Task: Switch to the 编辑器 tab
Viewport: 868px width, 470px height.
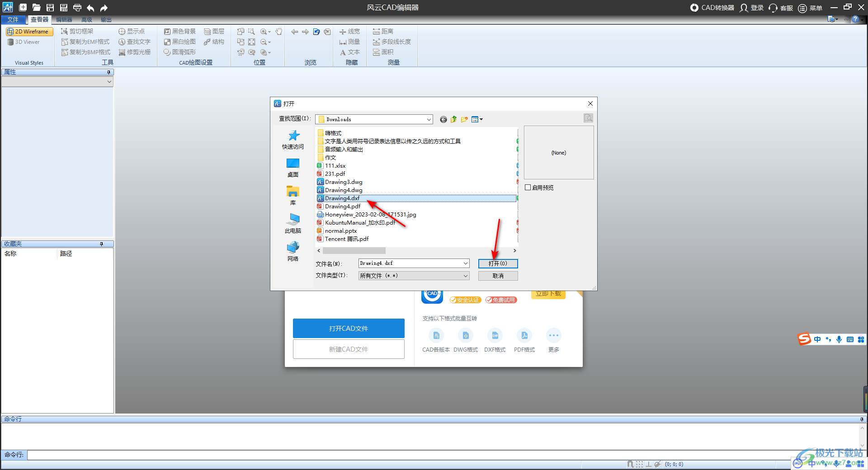Action: coord(64,19)
